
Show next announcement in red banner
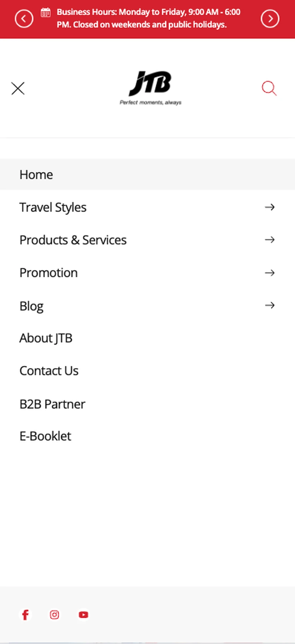coord(270,19)
